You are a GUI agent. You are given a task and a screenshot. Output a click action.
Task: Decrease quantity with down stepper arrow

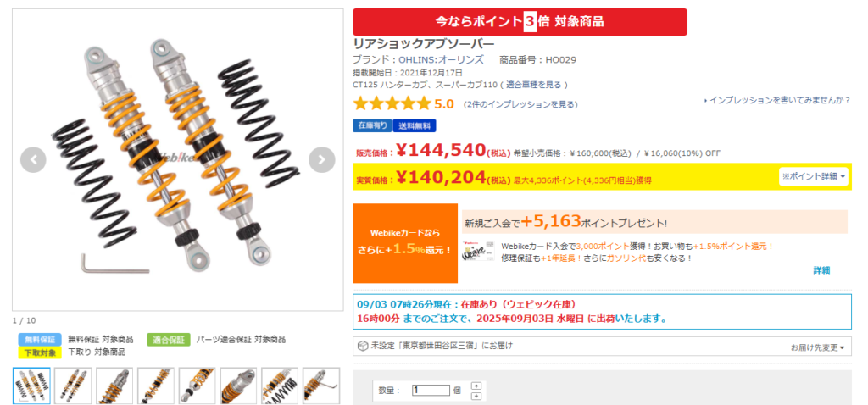(x=477, y=396)
